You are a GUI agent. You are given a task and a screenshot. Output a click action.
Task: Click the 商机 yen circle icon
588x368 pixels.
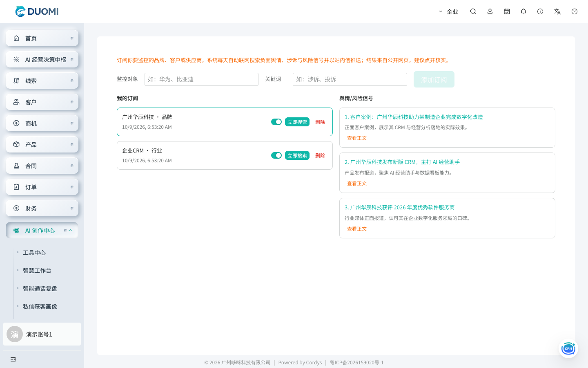point(16,123)
